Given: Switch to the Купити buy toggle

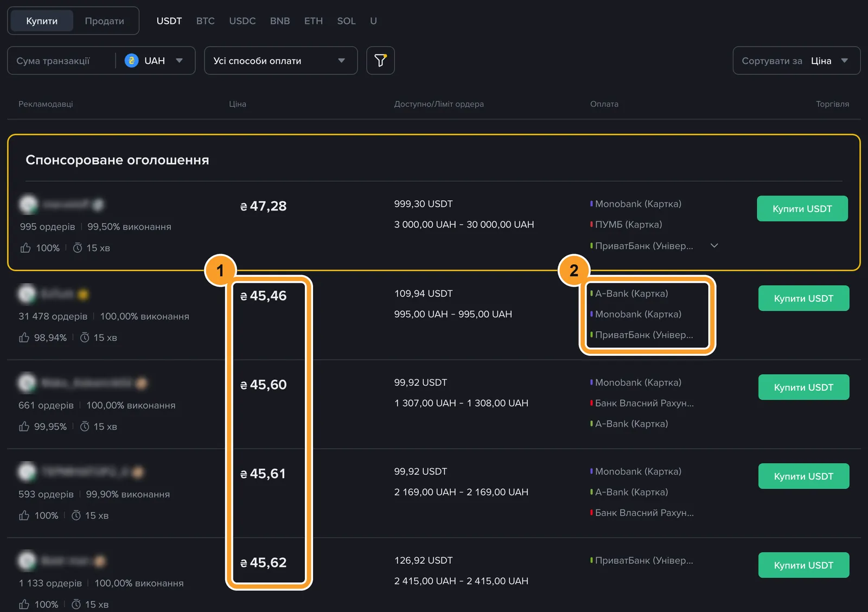Looking at the screenshot, I should point(42,21).
